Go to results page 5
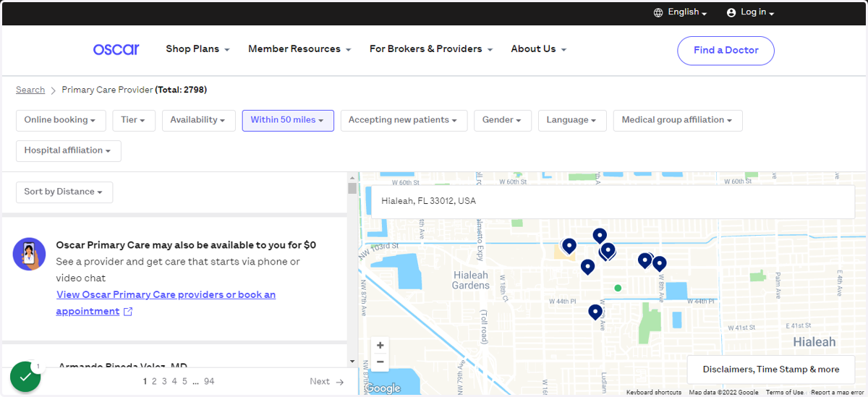868x397 pixels. pyautogui.click(x=184, y=382)
